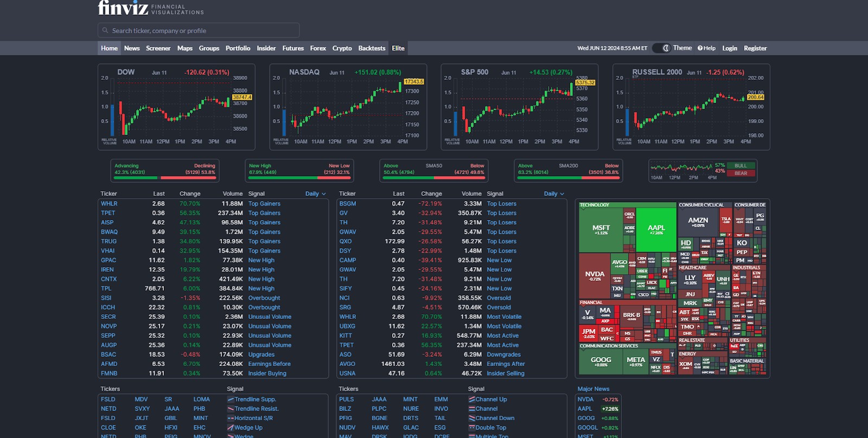Open the News menu

(132, 48)
